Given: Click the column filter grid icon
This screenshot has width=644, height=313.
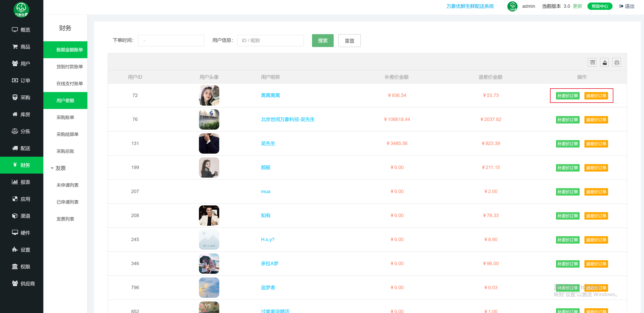Looking at the screenshot, I should pyautogui.click(x=592, y=62).
